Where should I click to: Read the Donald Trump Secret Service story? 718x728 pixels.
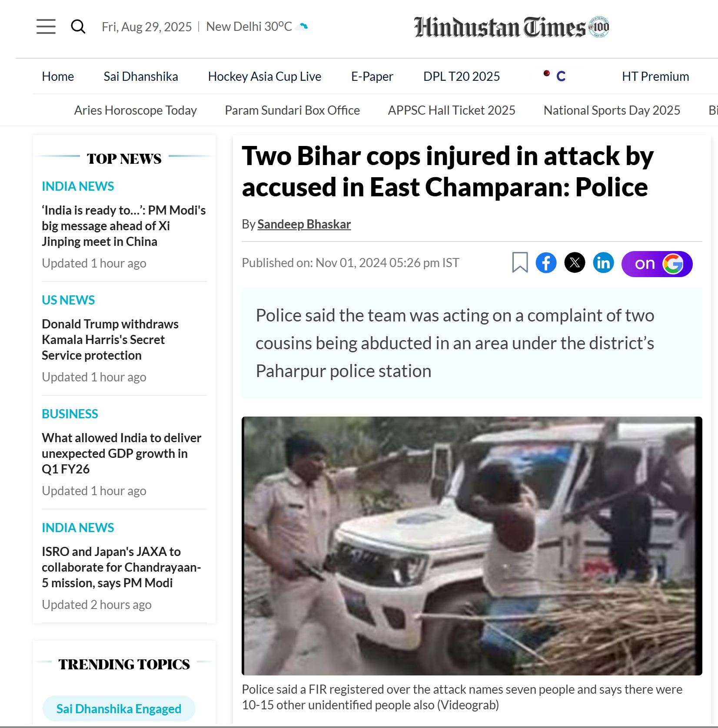click(110, 340)
